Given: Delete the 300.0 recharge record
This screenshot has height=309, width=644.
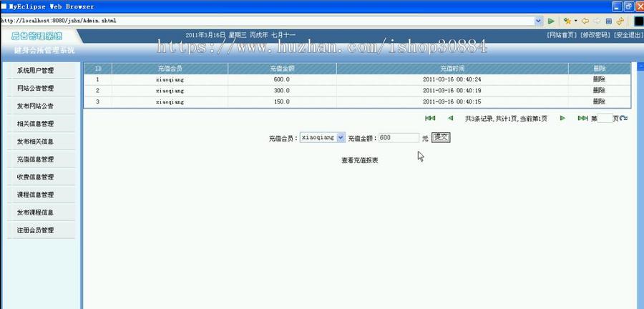Looking at the screenshot, I should point(599,90).
